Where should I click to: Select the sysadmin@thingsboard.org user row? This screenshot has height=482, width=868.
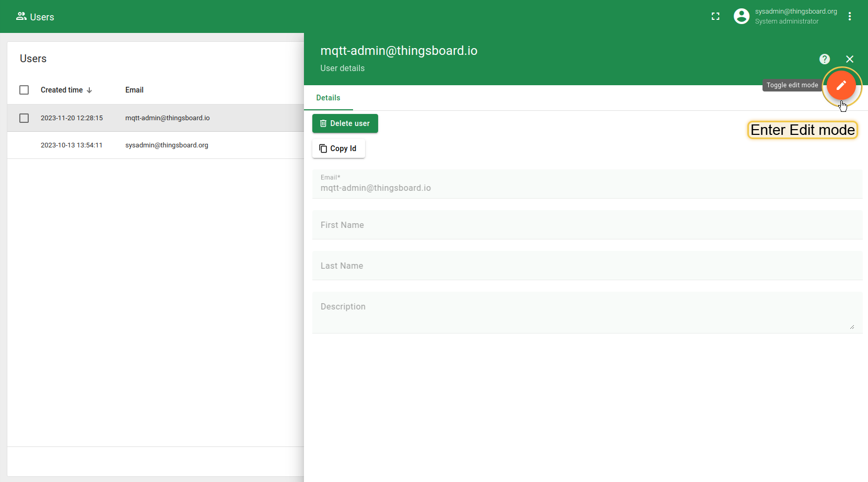point(167,145)
